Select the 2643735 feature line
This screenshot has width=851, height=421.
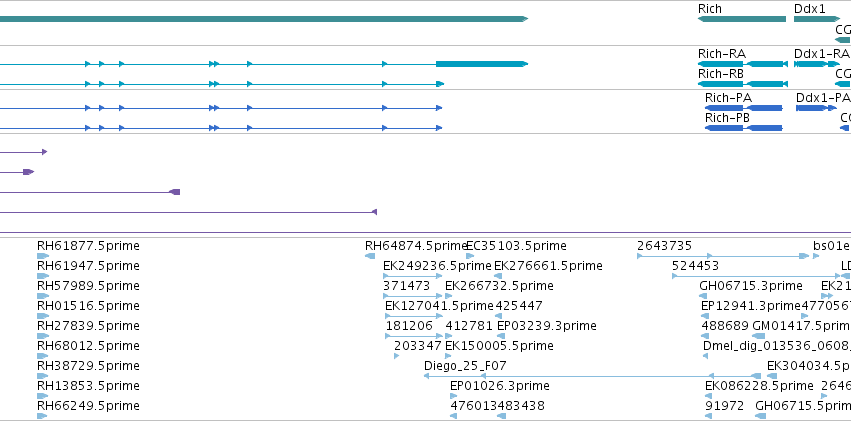coord(723,256)
